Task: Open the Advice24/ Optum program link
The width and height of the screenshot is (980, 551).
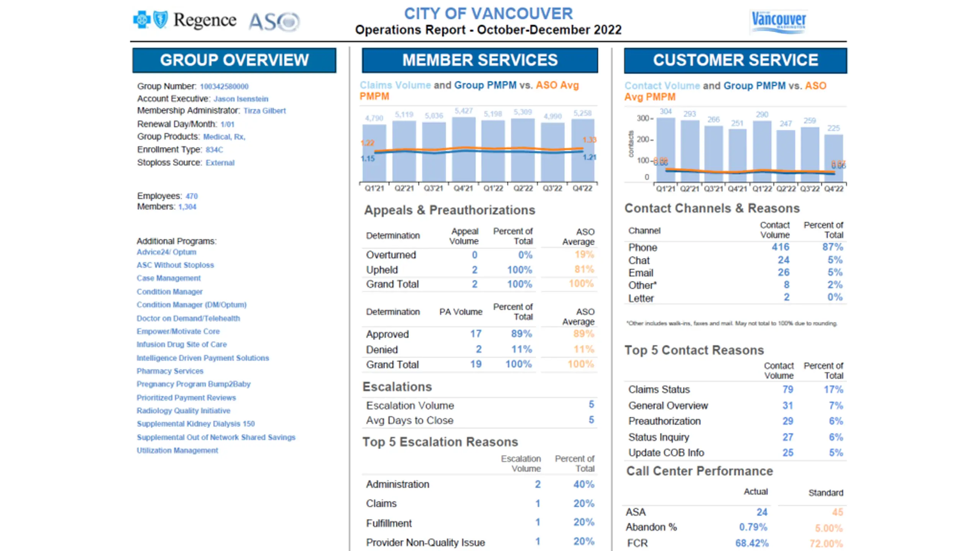Action: click(167, 252)
